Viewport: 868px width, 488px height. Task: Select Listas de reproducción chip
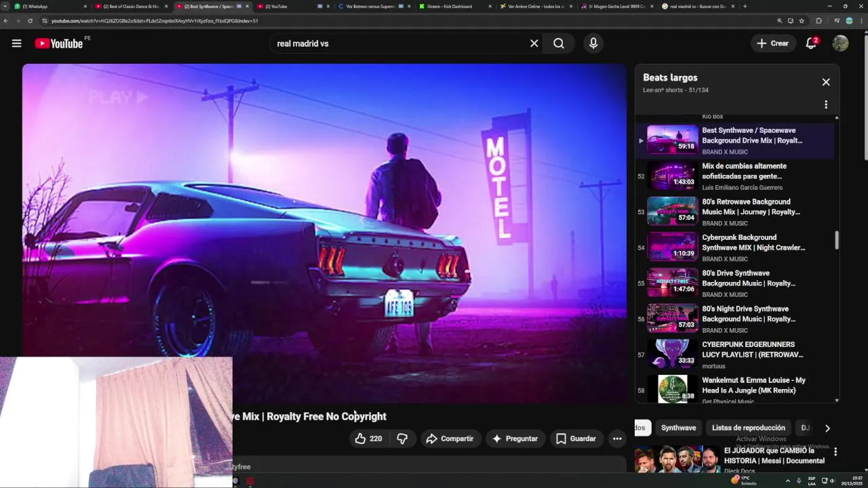coord(749,428)
